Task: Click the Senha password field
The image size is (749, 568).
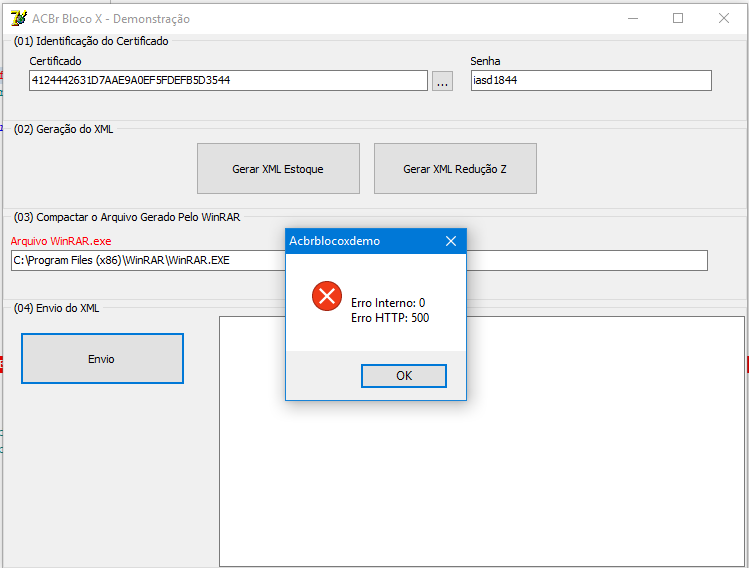Action: [x=591, y=80]
